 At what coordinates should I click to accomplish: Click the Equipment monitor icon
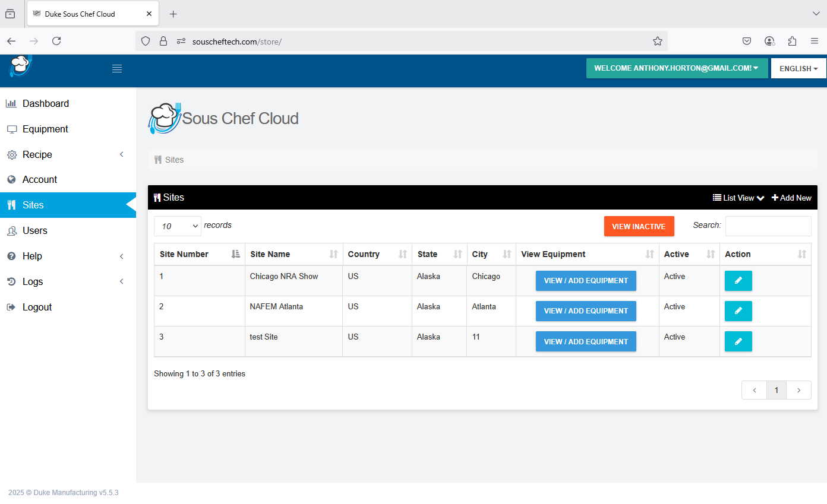[x=11, y=129]
